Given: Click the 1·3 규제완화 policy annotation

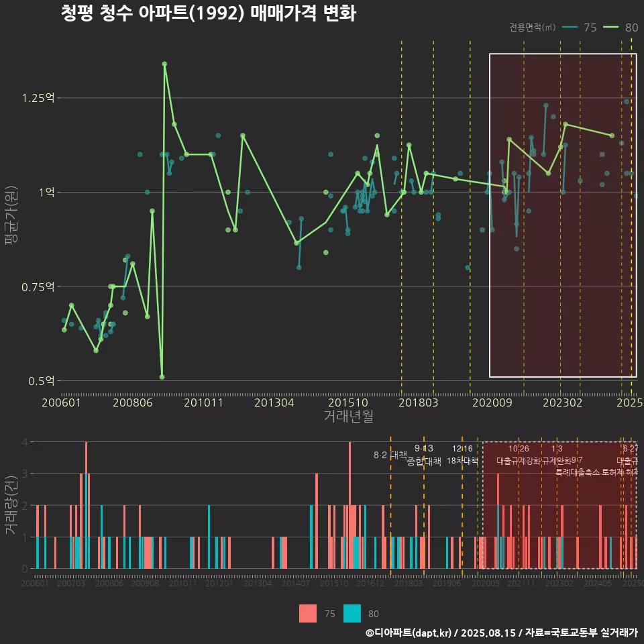Looking at the screenshot, I should (557, 455).
